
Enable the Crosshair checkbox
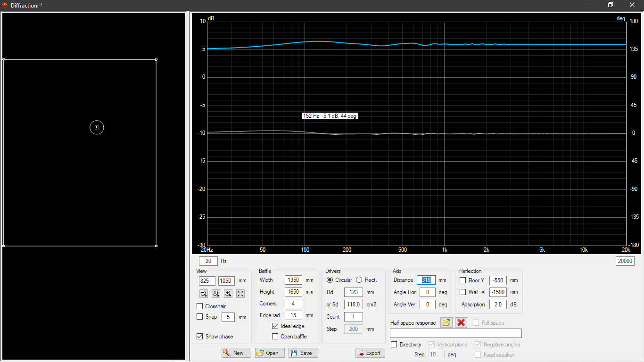click(200, 306)
